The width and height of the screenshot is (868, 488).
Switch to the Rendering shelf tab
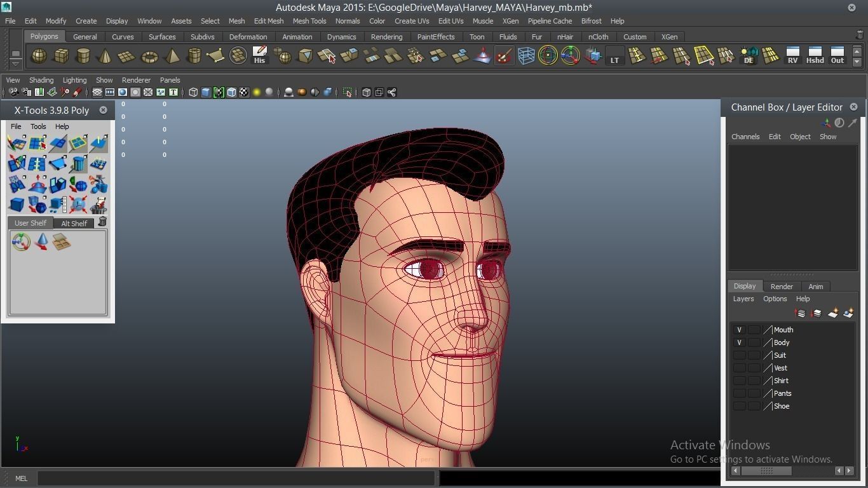tap(386, 37)
